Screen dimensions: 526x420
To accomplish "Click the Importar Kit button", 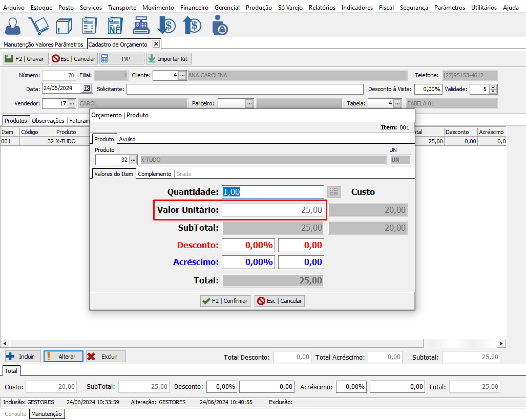I will [169, 59].
